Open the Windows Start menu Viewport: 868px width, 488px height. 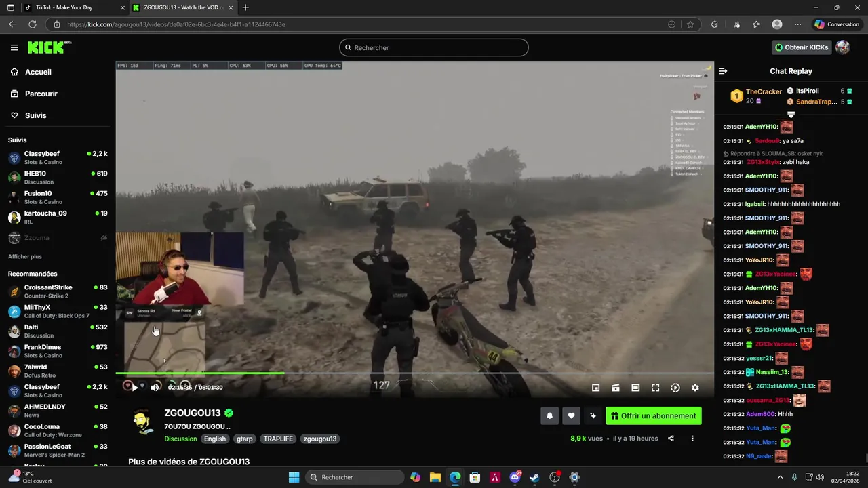coord(294,477)
